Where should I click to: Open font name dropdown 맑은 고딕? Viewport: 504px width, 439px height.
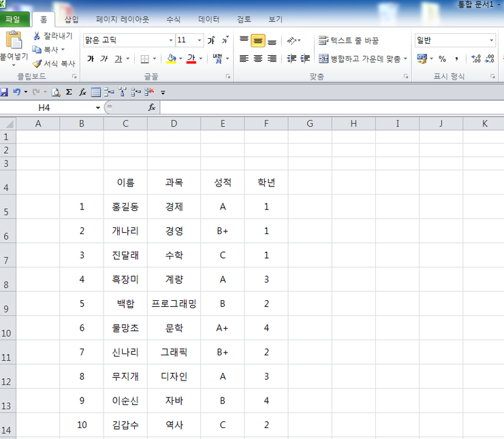pos(171,40)
